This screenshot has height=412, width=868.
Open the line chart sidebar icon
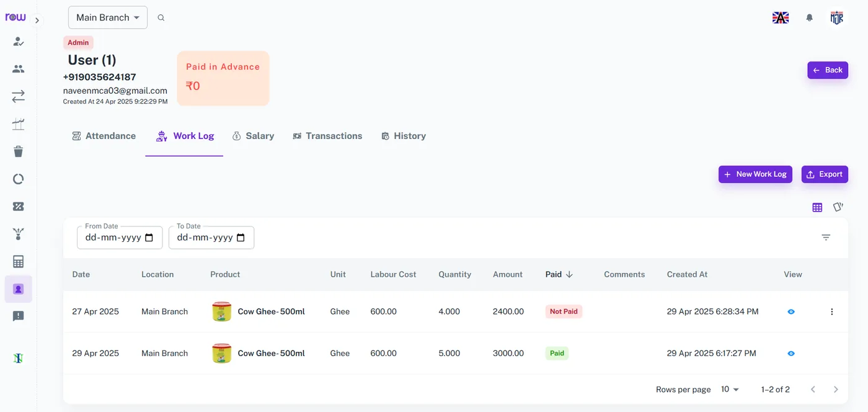19,124
